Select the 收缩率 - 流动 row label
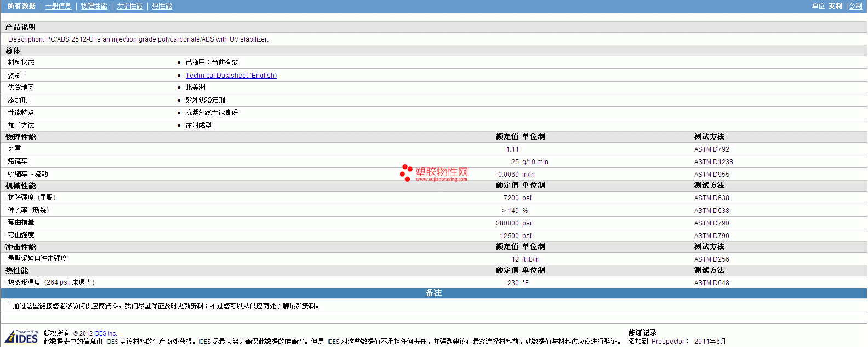 [x=28, y=174]
